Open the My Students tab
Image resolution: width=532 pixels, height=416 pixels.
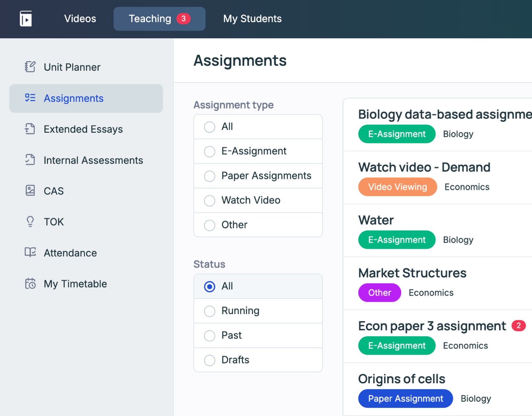pyautogui.click(x=252, y=18)
